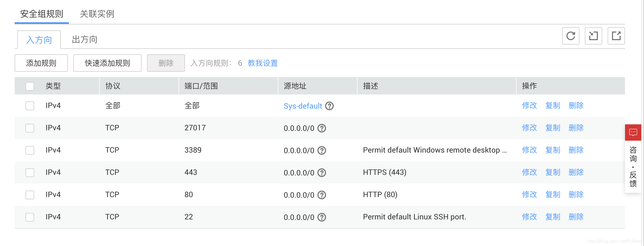Check the Sys-default rule checkbox
Viewport: 644px width, 246px height.
pos(30,106)
